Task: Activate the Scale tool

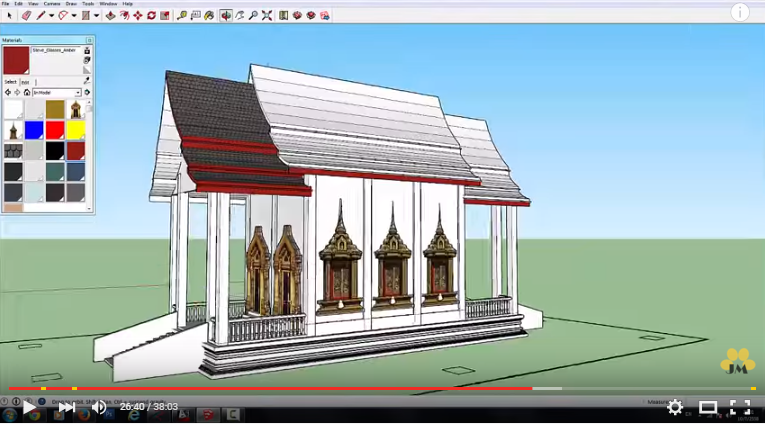Action: coord(165,16)
